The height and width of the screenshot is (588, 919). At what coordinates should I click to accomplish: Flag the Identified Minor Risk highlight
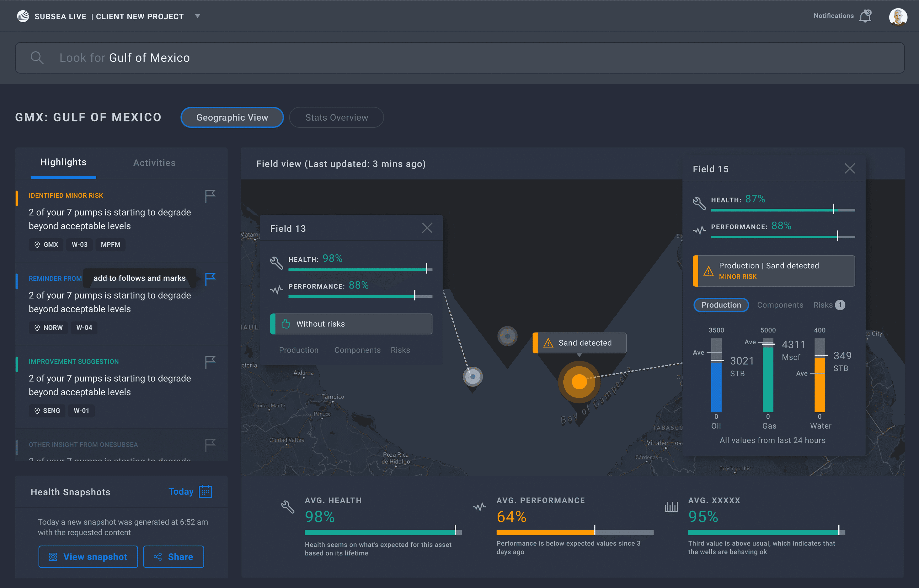coord(210,196)
